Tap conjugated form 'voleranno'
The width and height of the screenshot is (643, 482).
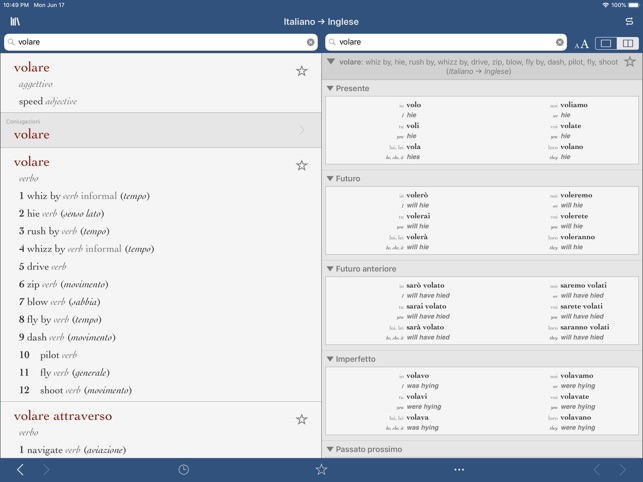pyautogui.click(x=577, y=237)
